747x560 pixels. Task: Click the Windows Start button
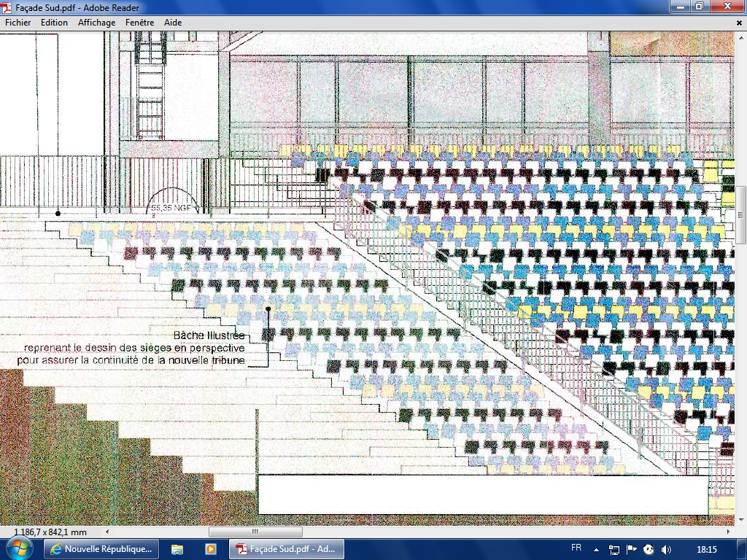20,548
